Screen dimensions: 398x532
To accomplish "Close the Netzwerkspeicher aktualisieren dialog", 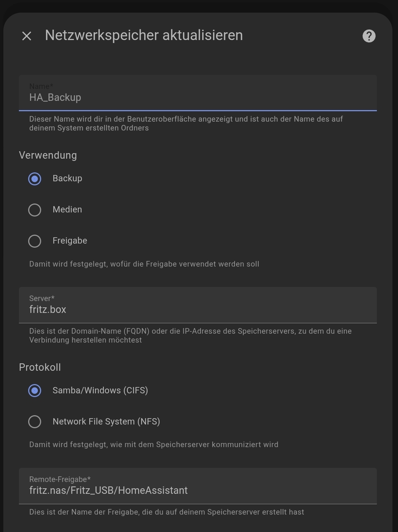I will [27, 36].
